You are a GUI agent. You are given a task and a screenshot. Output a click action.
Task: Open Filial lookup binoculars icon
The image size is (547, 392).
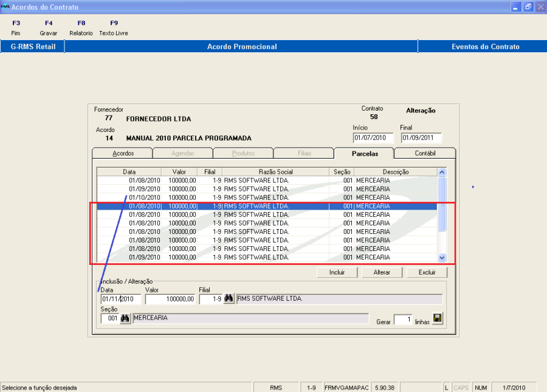pos(229,298)
